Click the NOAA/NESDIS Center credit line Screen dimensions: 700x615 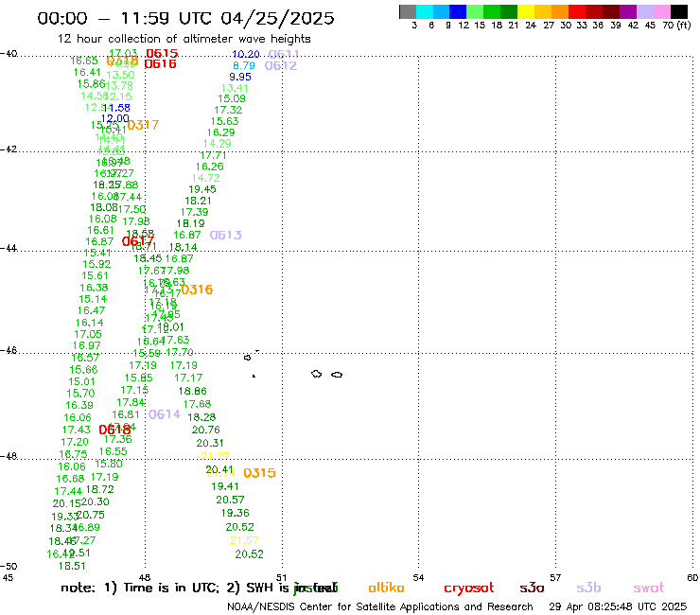click(380, 607)
